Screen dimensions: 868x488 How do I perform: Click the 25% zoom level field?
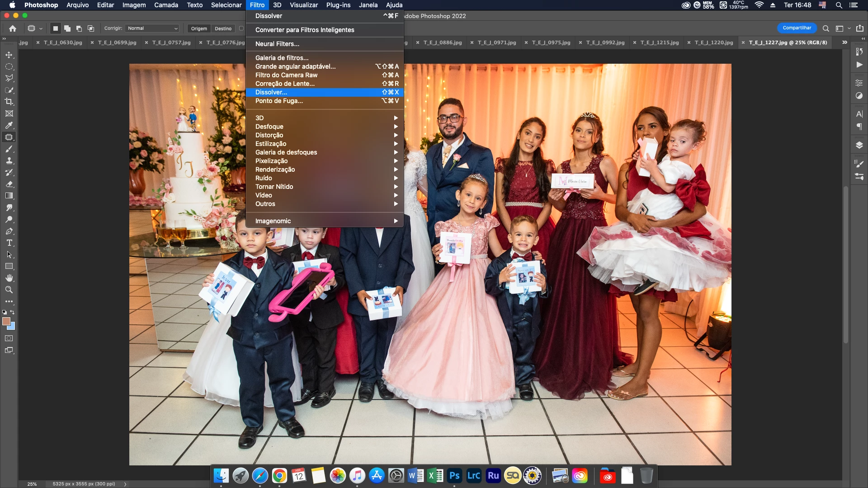click(32, 484)
